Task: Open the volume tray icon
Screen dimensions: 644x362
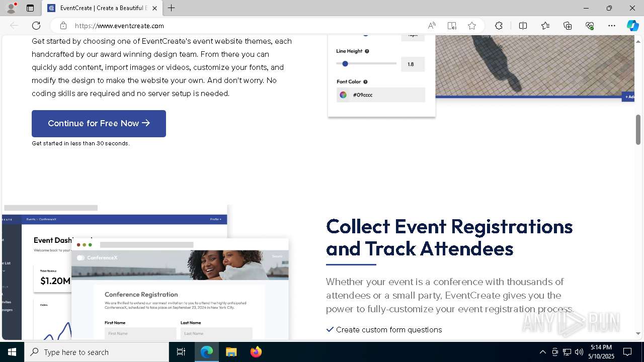Action: click(x=579, y=352)
